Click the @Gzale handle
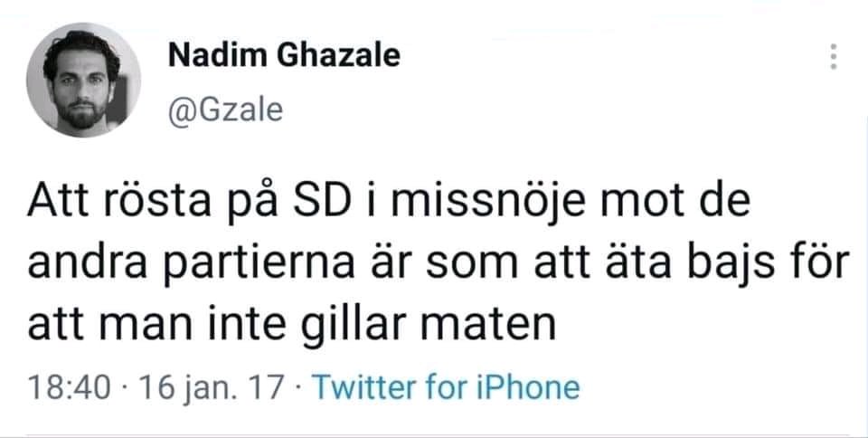 [226, 109]
